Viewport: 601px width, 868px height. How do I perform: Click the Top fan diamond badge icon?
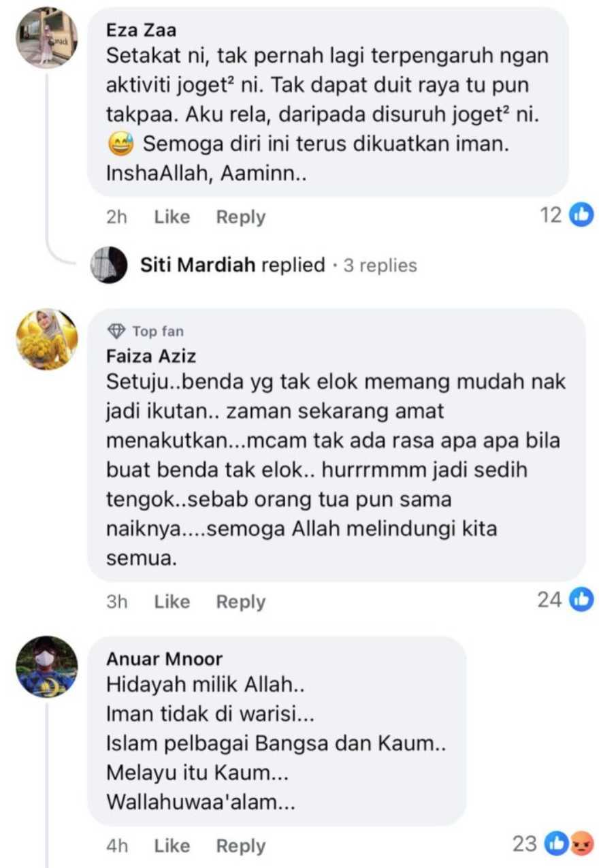(117, 332)
